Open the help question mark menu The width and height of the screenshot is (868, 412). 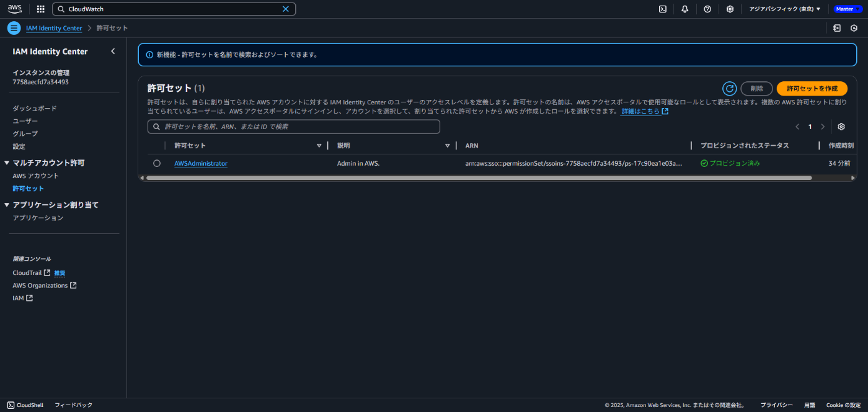pos(707,9)
